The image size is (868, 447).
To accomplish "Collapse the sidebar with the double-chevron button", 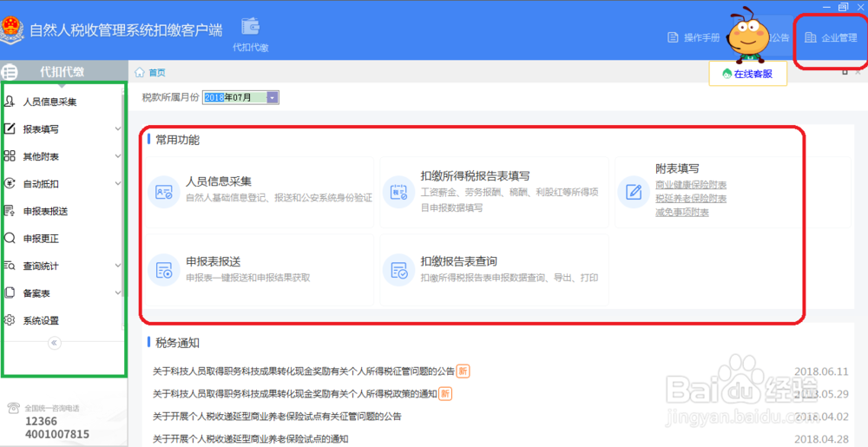I will [54, 343].
